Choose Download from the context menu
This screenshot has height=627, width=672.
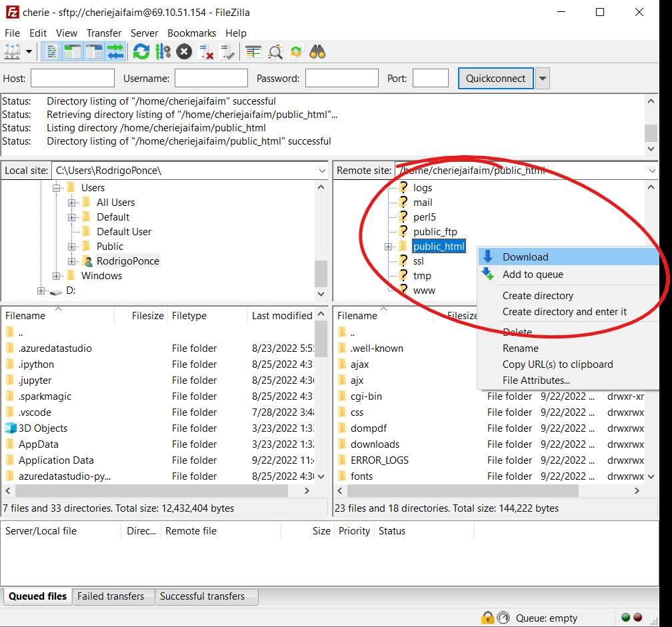tap(568, 257)
